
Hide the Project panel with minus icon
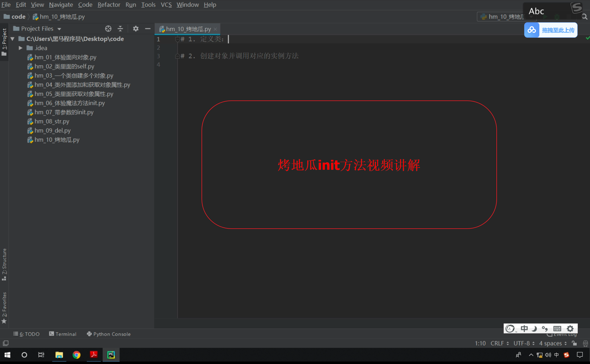point(148,29)
